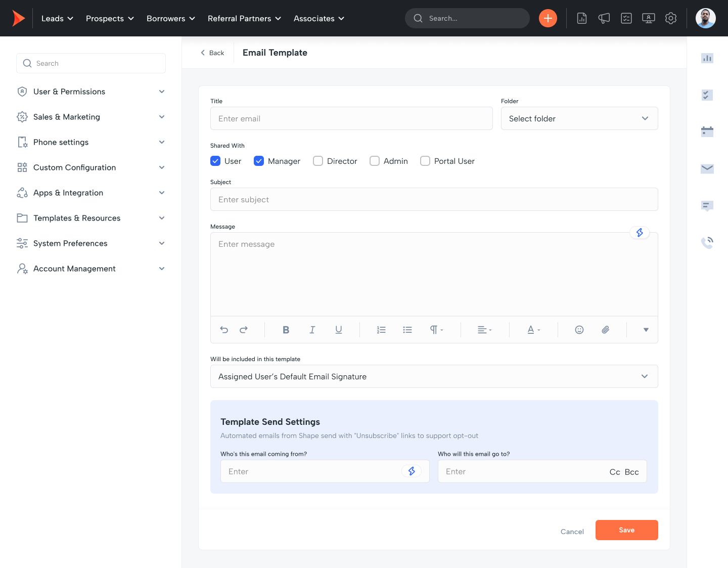Expand Templates & Resources section
Viewport: 728px width, 568px height.
(x=91, y=218)
